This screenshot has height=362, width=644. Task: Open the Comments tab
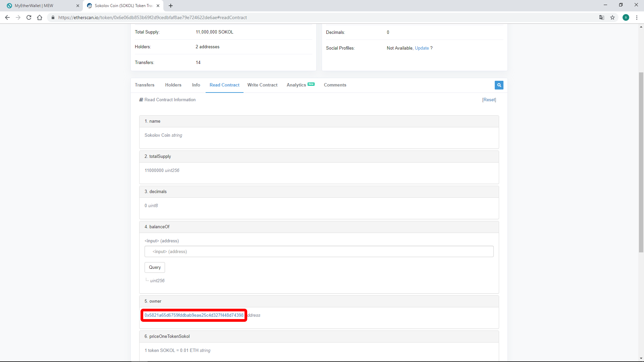pos(335,85)
